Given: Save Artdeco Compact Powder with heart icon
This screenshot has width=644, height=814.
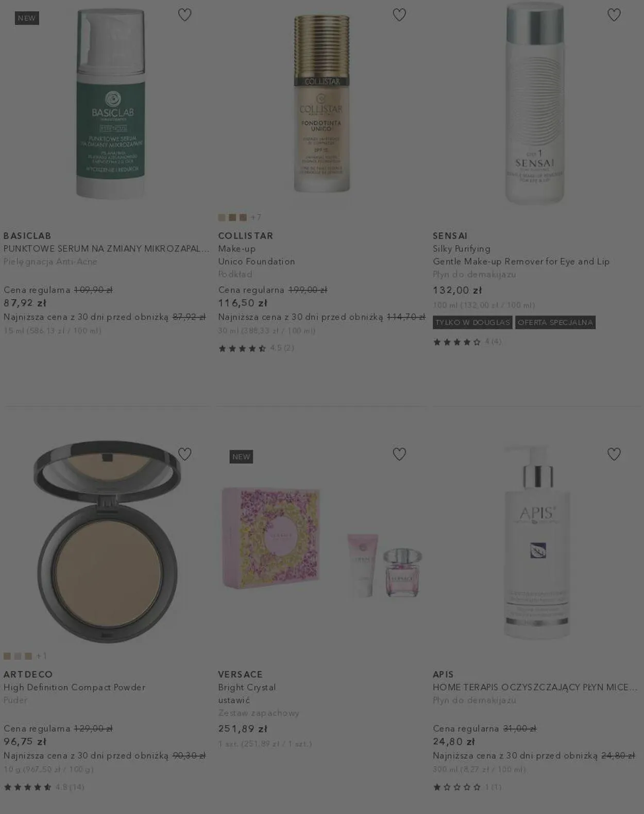Looking at the screenshot, I should click(184, 454).
